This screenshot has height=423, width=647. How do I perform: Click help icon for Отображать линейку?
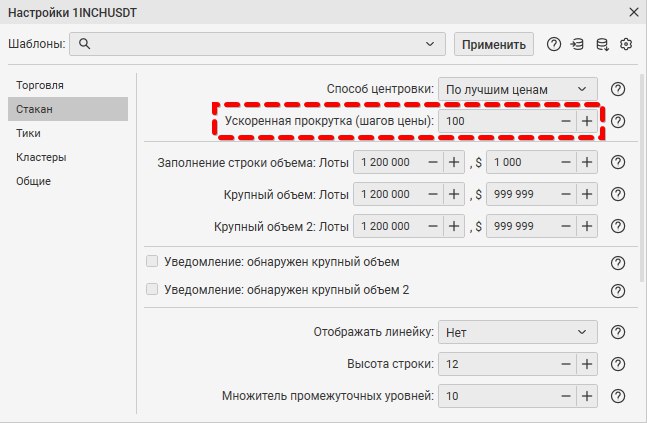(617, 332)
